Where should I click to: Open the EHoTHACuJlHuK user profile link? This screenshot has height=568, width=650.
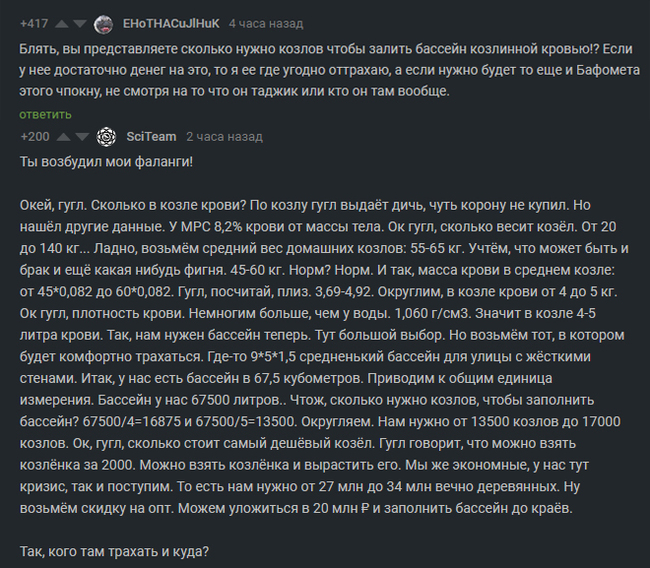(x=171, y=24)
